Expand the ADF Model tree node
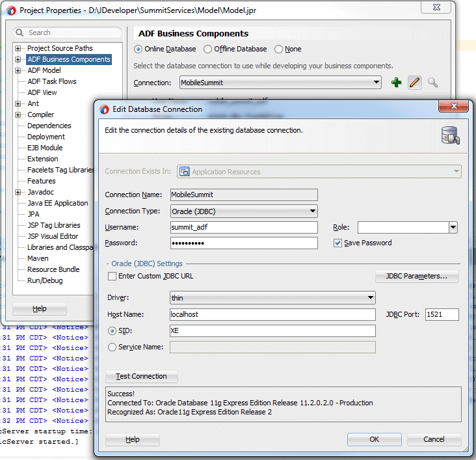The width and height of the screenshot is (476, 460). point(18,71)
